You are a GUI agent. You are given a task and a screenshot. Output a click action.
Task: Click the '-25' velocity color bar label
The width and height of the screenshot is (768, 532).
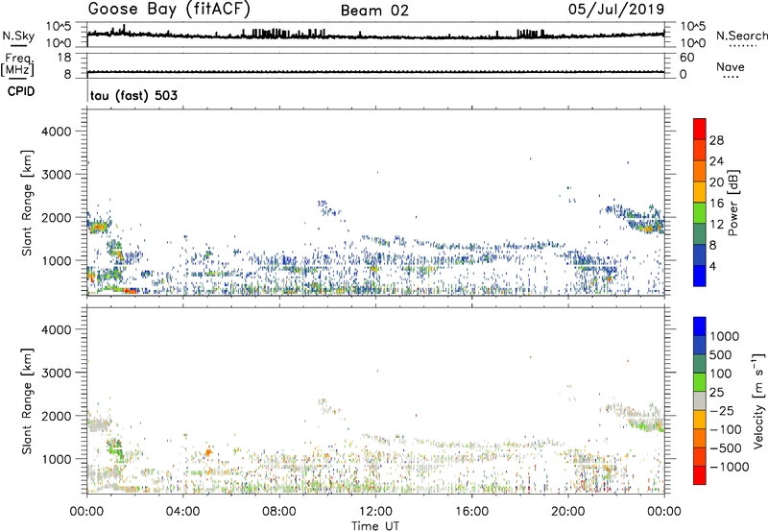coord(723,410)
